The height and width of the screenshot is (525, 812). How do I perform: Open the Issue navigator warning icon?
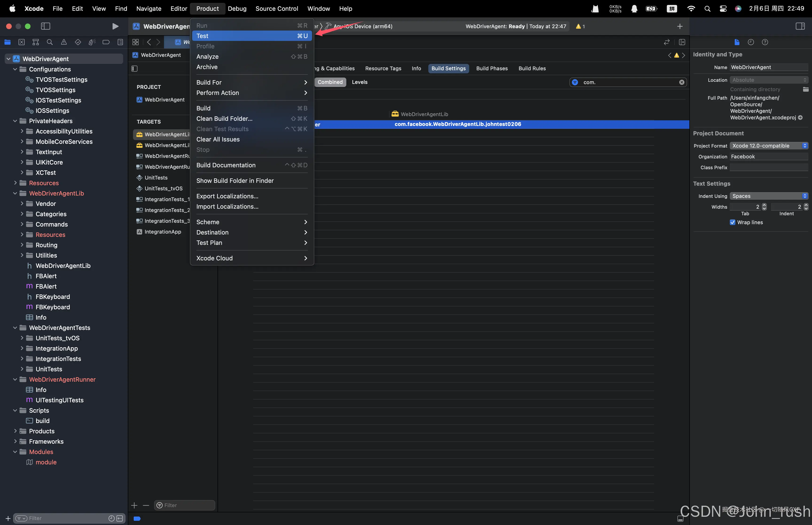tap(64, 42)
